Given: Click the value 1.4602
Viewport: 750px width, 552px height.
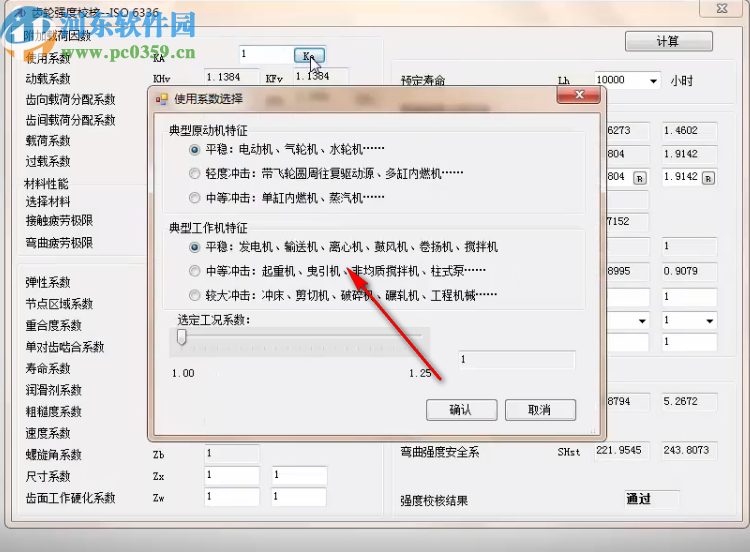Looking at the screenshot, I should (x=689, y=131).
